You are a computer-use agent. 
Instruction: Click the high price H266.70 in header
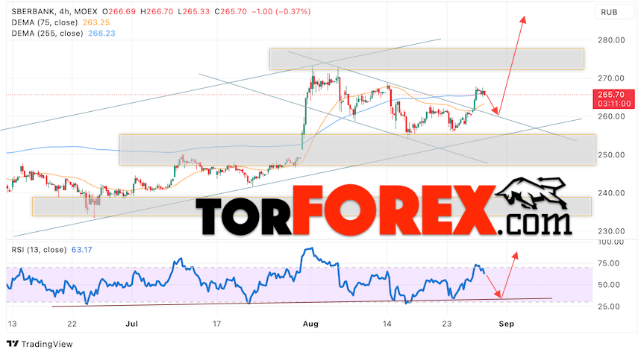(x=157, y=11)
